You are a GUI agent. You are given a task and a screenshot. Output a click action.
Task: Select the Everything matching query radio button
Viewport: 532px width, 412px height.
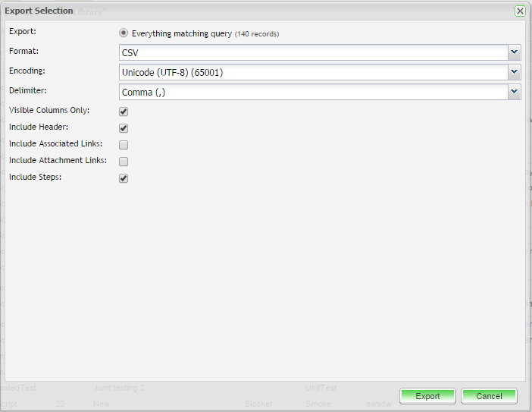coord(124,33)
